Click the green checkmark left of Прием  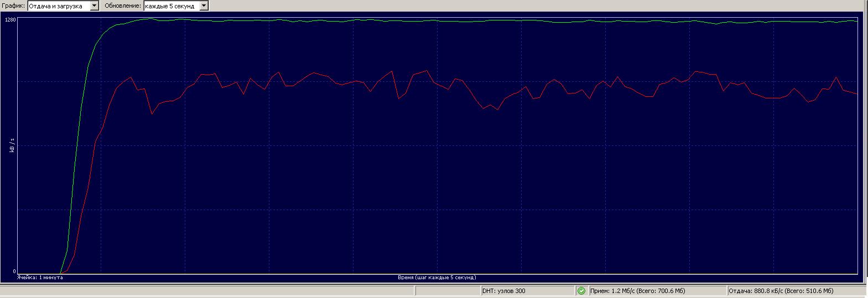click(x=581, y=291)
